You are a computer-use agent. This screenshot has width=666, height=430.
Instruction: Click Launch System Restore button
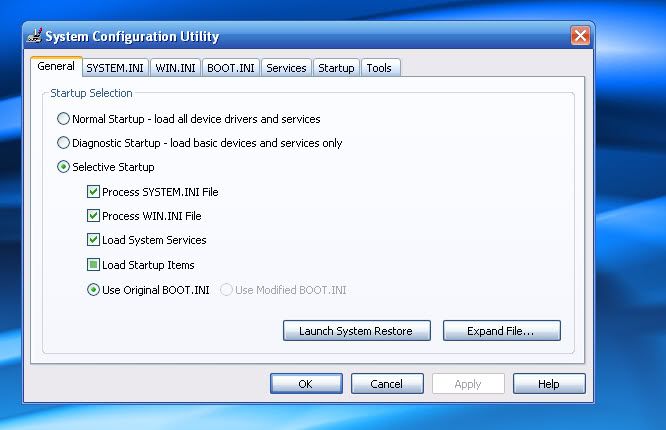(x=357, y=331)
